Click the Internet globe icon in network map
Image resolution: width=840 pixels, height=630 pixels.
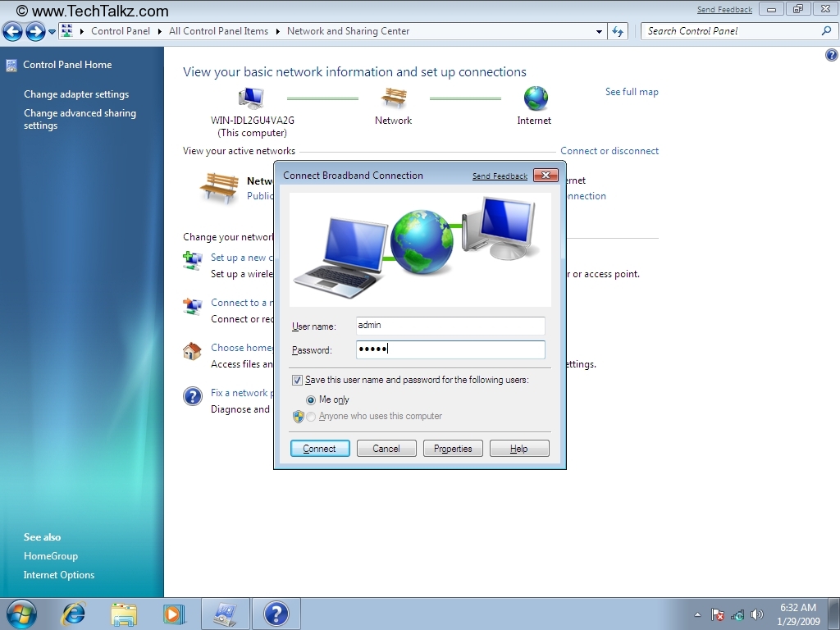click(535, 98)
